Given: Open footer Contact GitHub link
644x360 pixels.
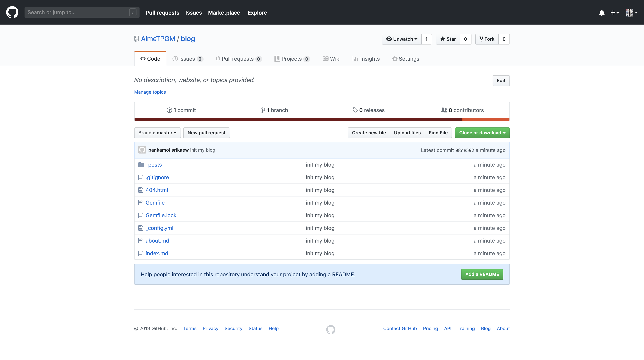Looking at the screenshot, I should point(400,329).
